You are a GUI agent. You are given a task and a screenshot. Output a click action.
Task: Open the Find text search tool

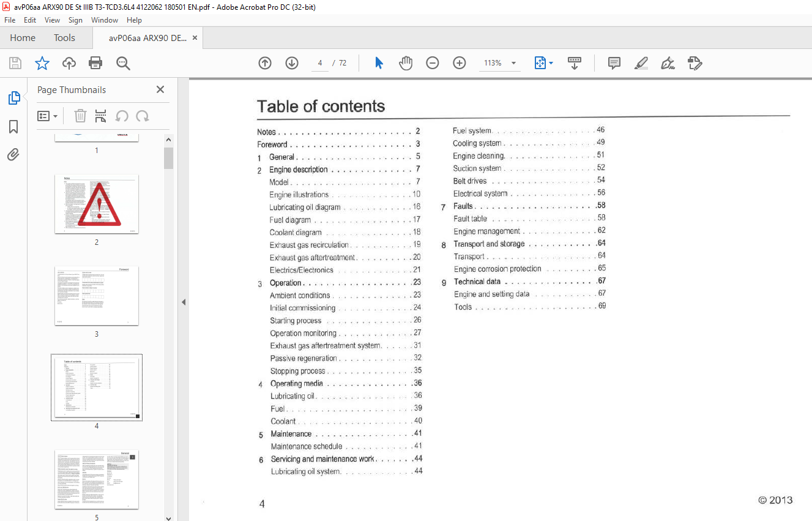(123, 63)
